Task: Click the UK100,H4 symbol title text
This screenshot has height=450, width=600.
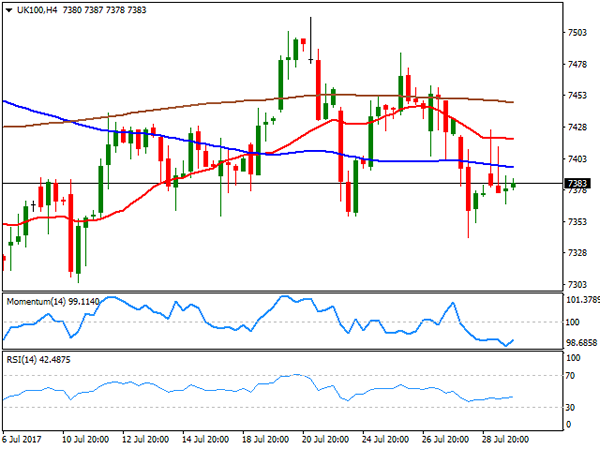Action: pyautogui.click(x=37, y=10)
